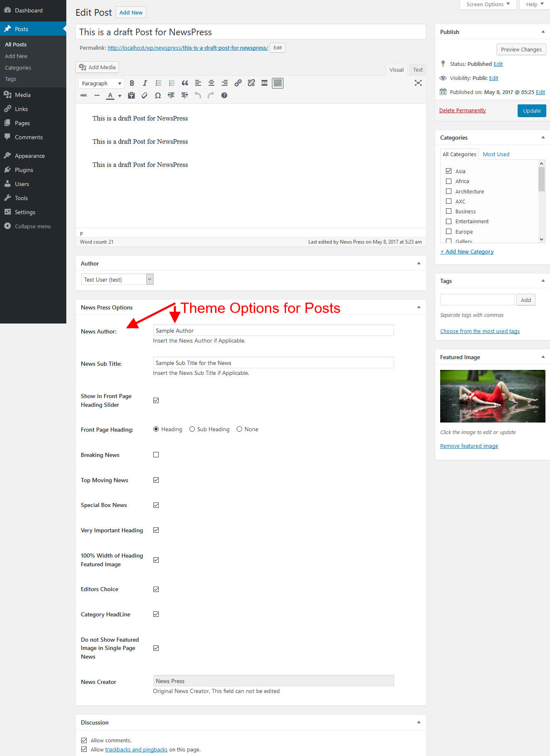550x756 pixels.
Task: Click Paste as text icon
Action: tap(131, 95)
